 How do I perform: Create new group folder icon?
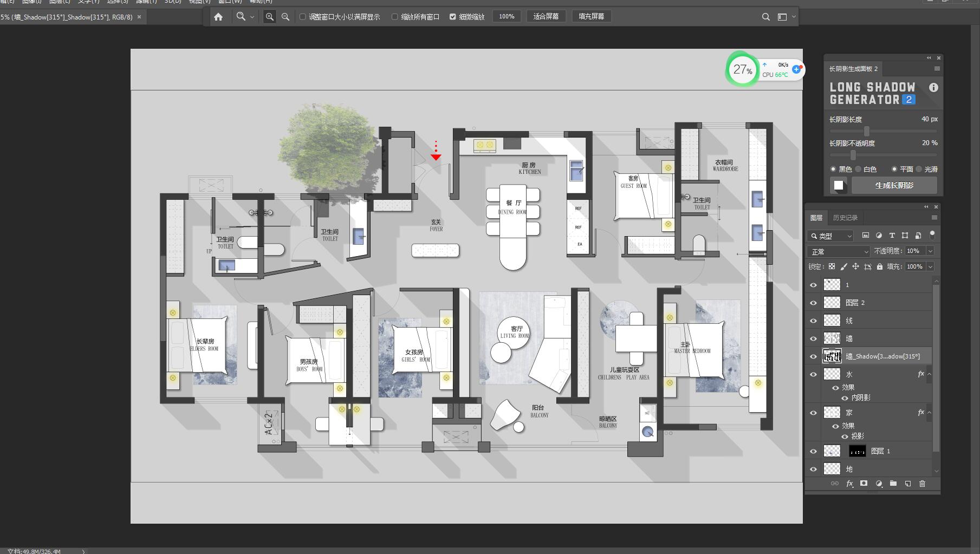coord(893,484)
